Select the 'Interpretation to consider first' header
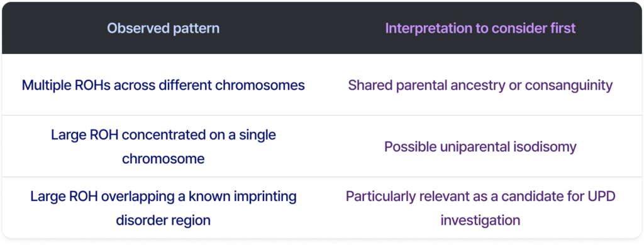 point(480,28)
